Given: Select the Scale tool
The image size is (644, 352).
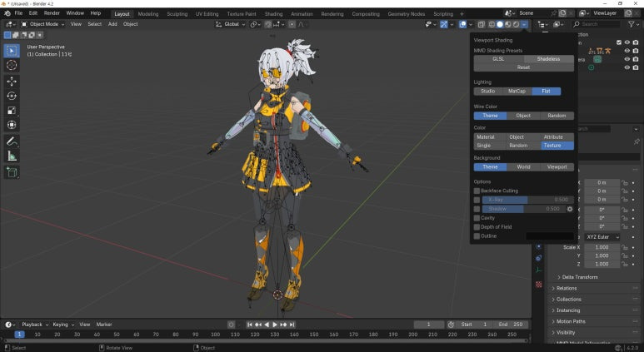Looking at the screenshot, I should tap(12, 111).
